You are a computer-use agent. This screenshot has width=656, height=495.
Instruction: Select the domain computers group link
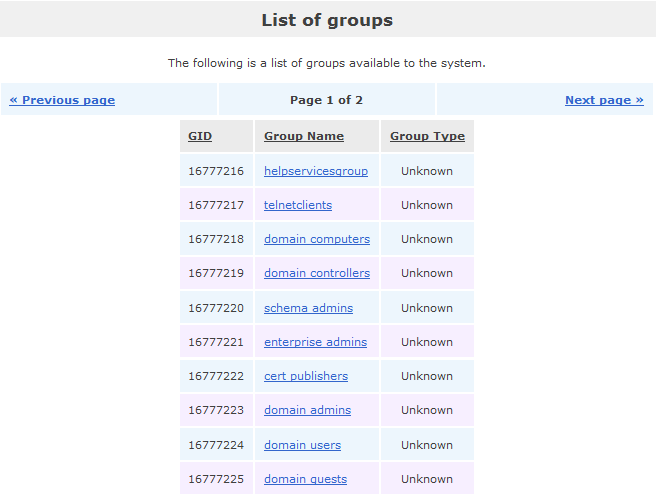coord(317,239)
